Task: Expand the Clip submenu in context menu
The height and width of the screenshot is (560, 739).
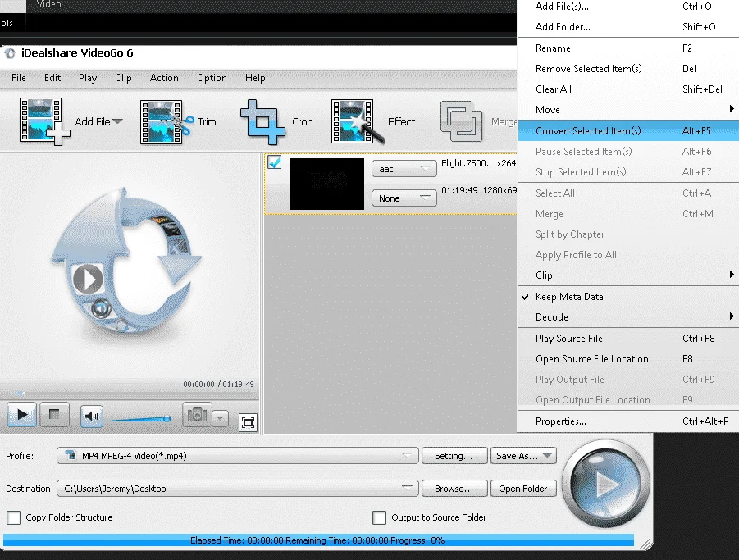Action: (628, 275)
